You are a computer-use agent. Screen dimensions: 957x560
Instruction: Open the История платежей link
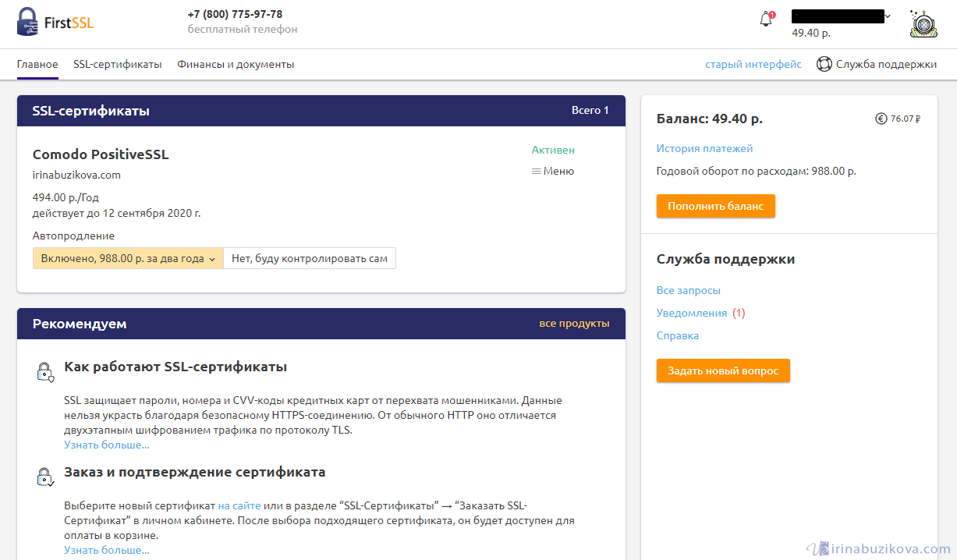click(x=704, y=148)
